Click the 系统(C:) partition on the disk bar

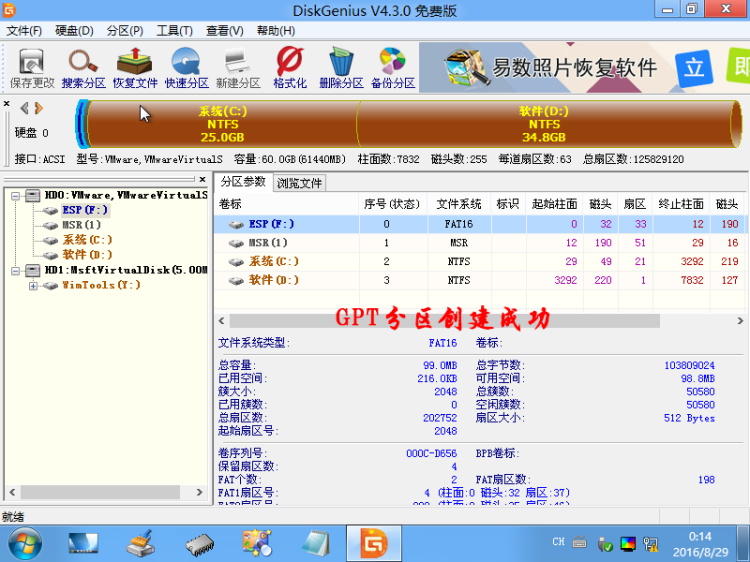coord(222,124)
